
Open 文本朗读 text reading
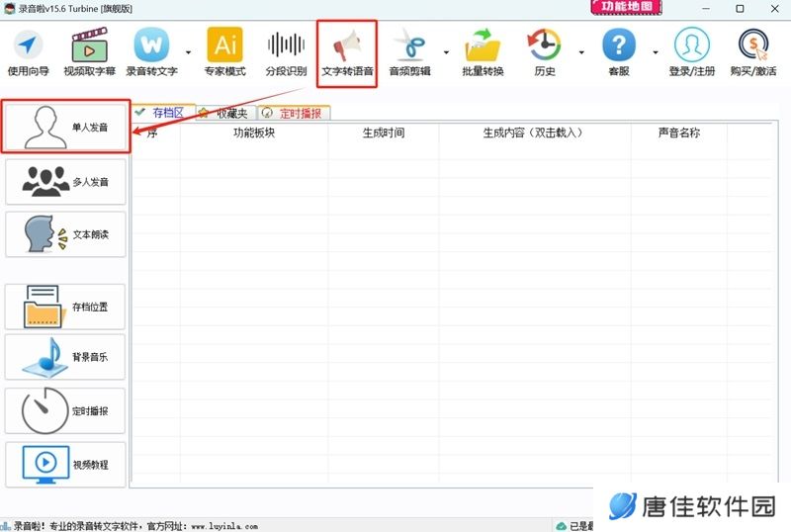coord(65,234)
